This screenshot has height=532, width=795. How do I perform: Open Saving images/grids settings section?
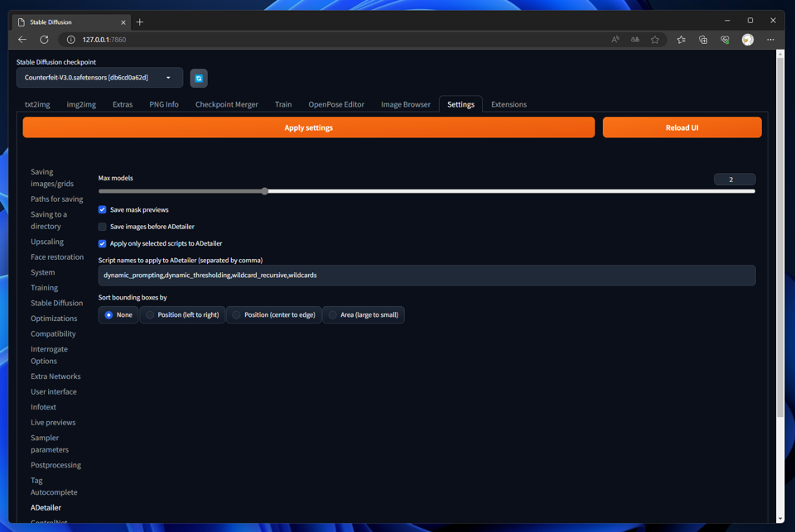point(52,178)
